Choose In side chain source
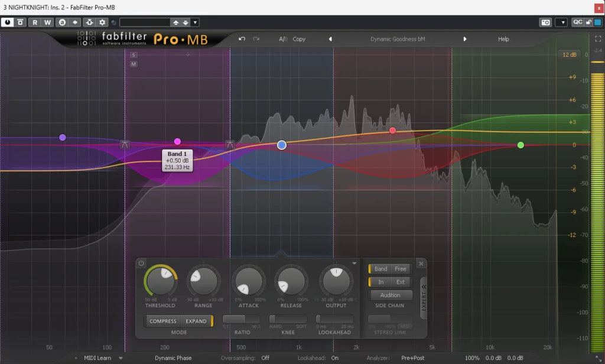This screenshot has height=364, width=605. point(381,282)
